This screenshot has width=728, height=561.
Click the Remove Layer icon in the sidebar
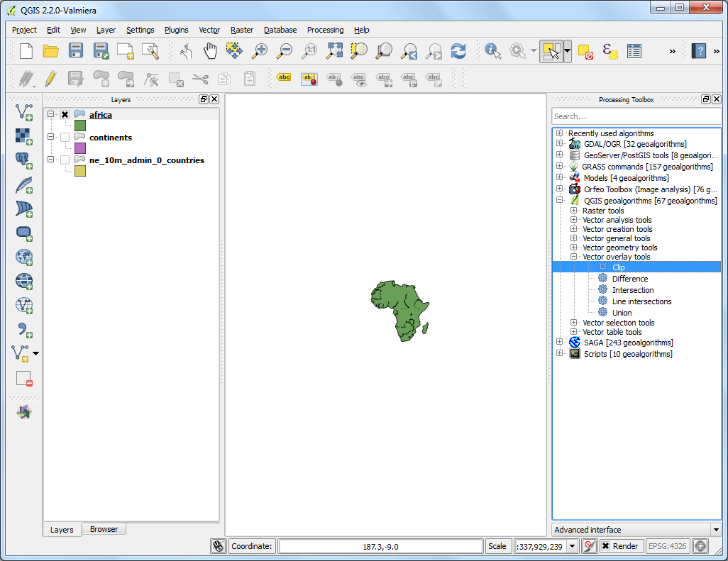[x=23, y=379]
